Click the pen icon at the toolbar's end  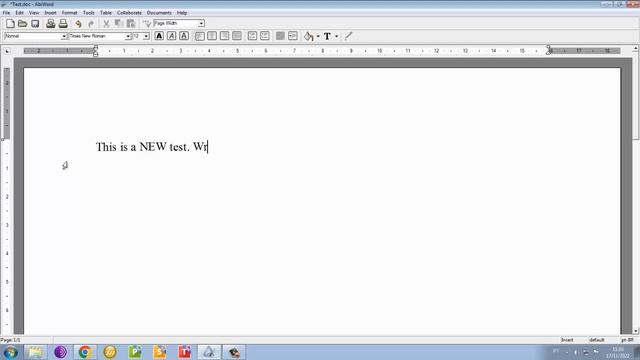click(x=348, y=36)
